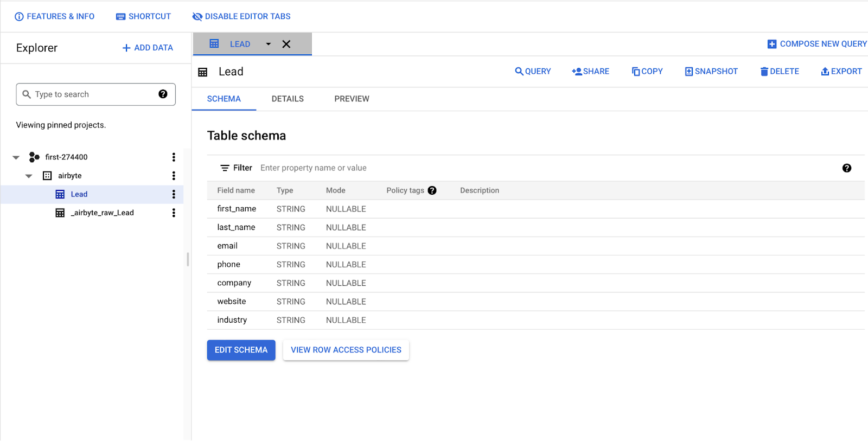Click the Viewing pinned projects text

pyautogui.click(x=61, y=125)
